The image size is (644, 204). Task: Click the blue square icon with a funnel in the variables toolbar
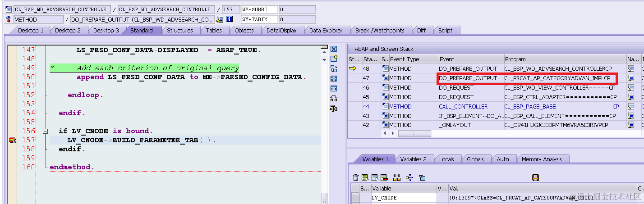click(422, 178)
